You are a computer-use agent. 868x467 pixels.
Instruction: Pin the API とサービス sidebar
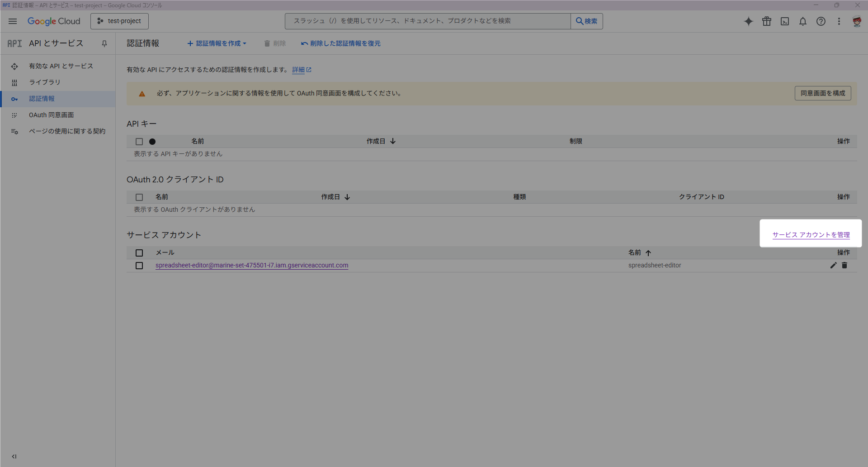(x=104, y=43)
